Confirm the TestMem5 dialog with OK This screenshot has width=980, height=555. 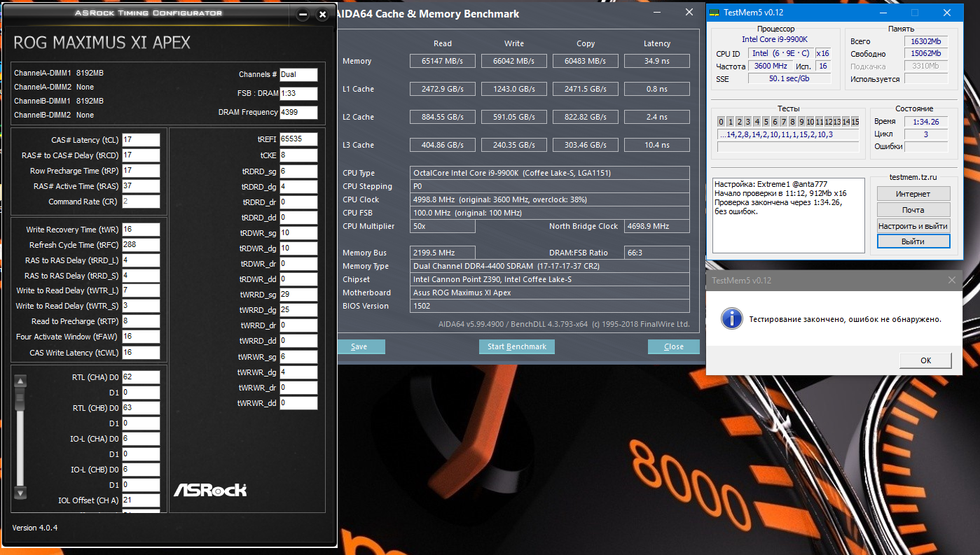point(925,360)
